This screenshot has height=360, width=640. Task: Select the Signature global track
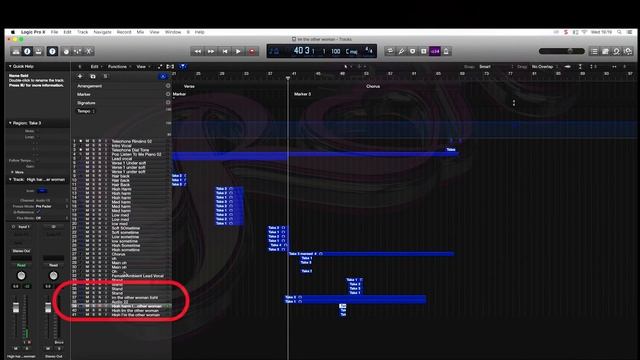pyautogui.click(x=86, y=103)
